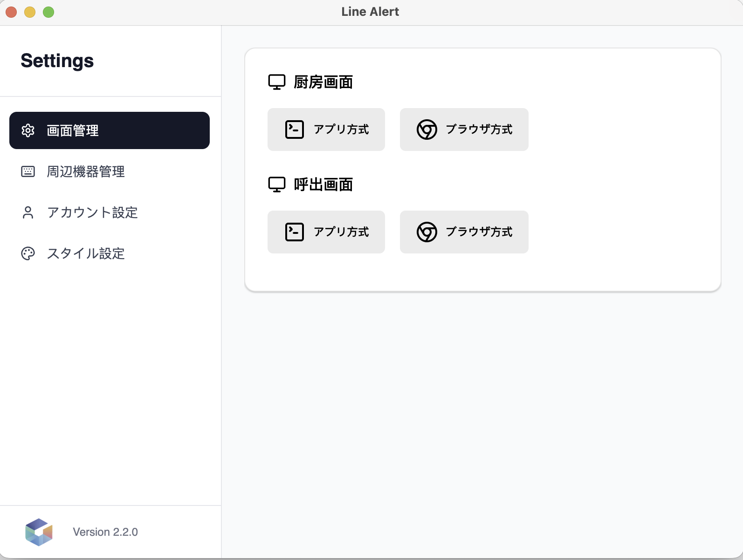Click the user icon beside アカウント設定
The height and width of the screenshot is (560, 743).
28,212
